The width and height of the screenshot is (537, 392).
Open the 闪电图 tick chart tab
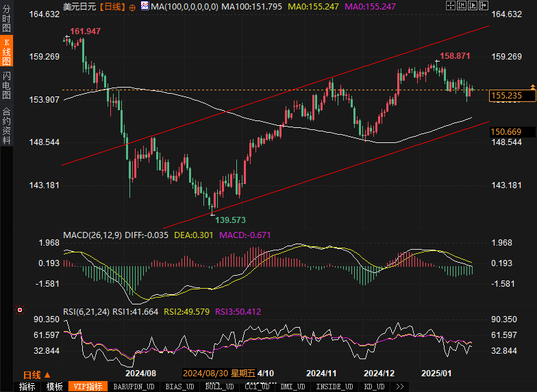click(7, 85)
